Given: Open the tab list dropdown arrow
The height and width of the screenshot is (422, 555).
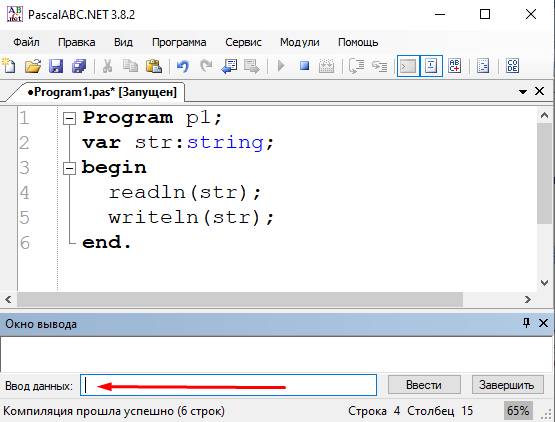Looking at the screenshot, I should pyautogui.click(x=522, y=92).
